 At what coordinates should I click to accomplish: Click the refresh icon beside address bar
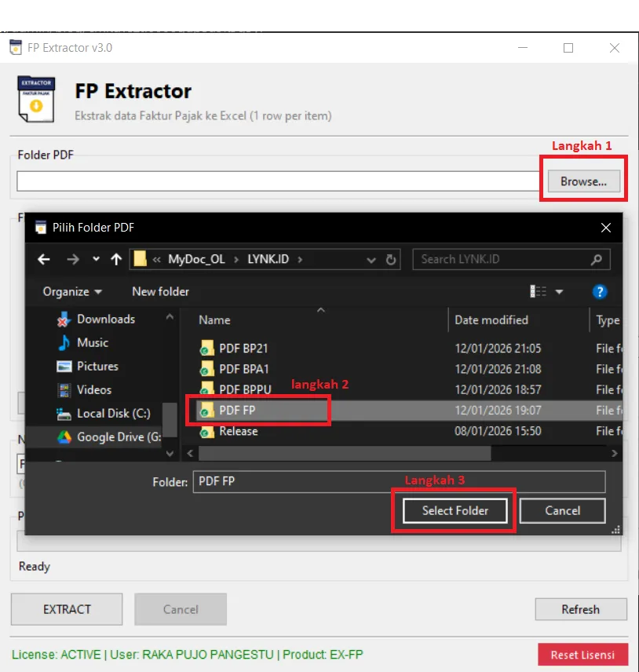(x=391, y=259)
